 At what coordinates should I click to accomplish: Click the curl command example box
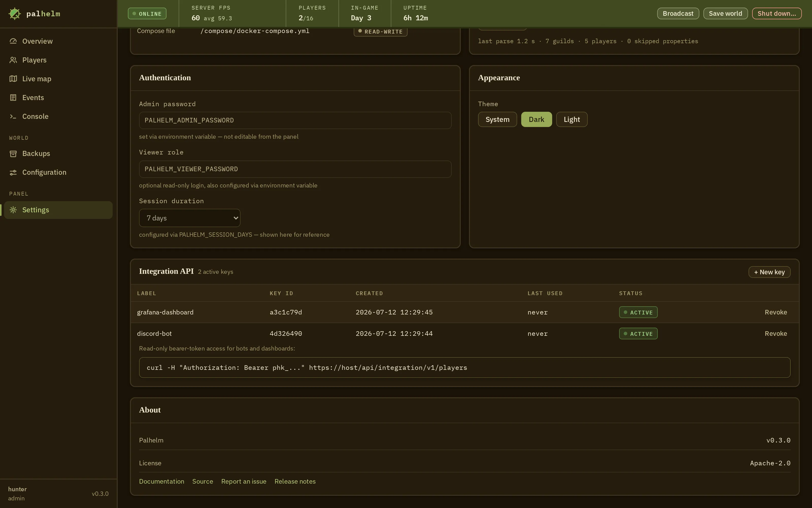[x=464, y=368]
